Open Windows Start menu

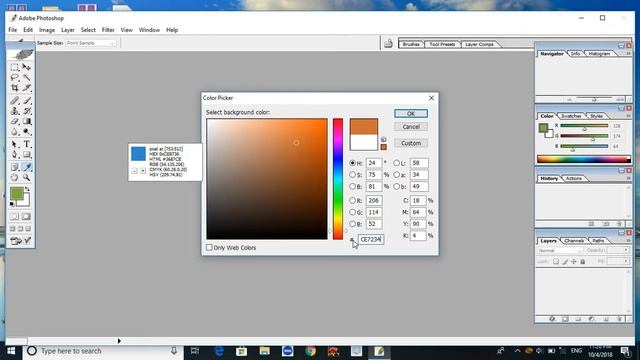(11, 351)
